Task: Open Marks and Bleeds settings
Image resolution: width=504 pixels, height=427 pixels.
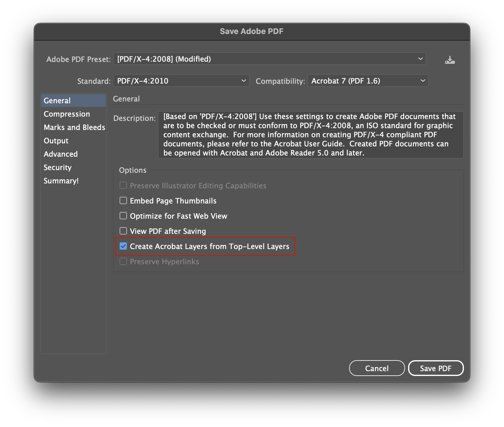Action: [x=73, y=127]
